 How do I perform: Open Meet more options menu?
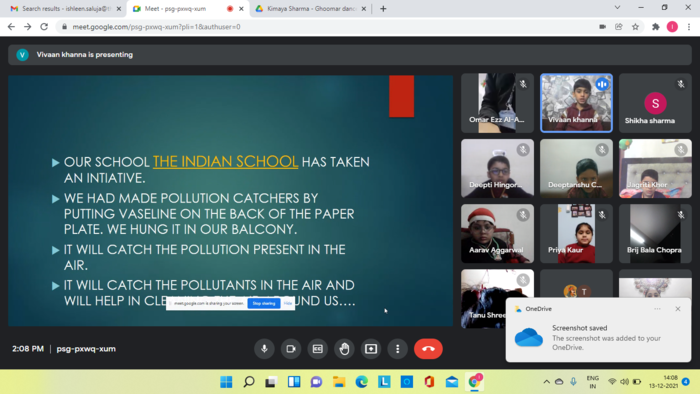click(x=397, y=349)
